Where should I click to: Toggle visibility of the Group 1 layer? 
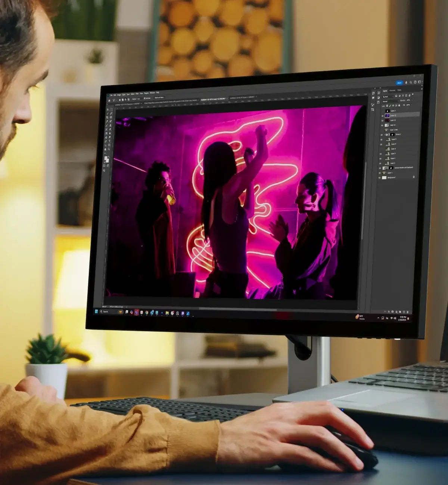[x=382, y=135]
